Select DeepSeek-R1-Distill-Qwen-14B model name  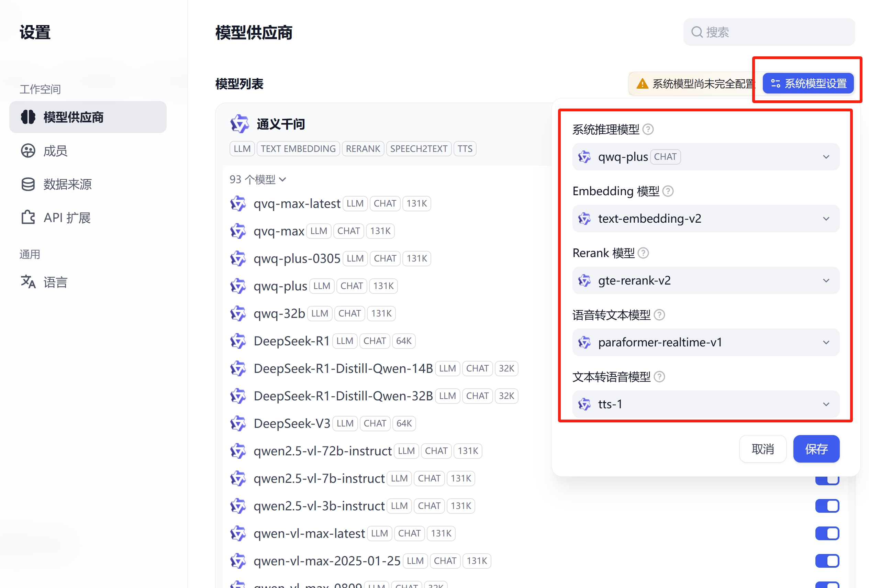click(343, 368)
